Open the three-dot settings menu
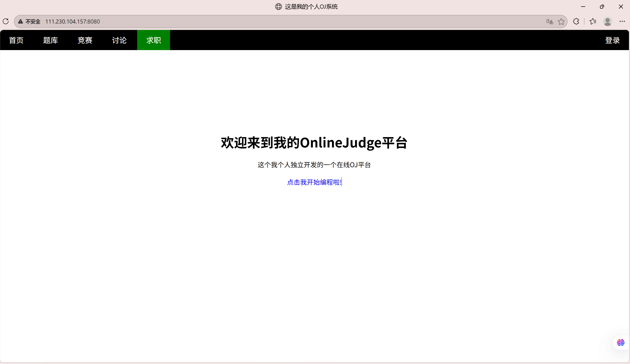630x364 pixels. click(622, 22)
